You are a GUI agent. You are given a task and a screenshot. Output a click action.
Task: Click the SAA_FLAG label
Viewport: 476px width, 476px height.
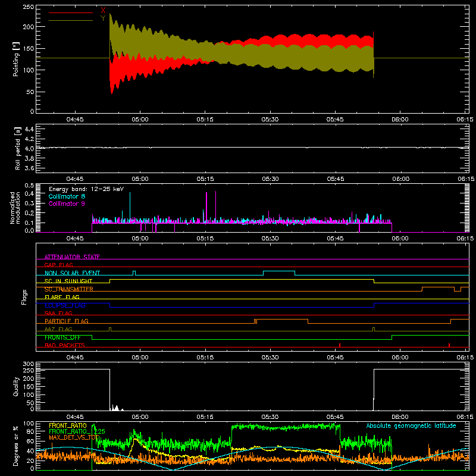(58, 313)
